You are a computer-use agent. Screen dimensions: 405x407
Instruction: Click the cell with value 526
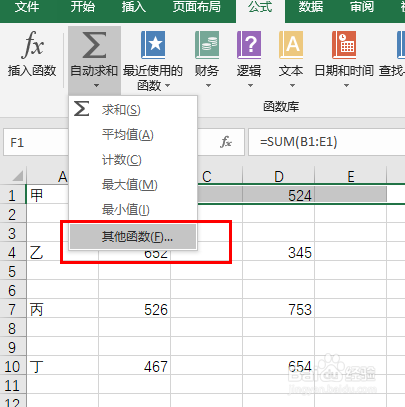135,309
